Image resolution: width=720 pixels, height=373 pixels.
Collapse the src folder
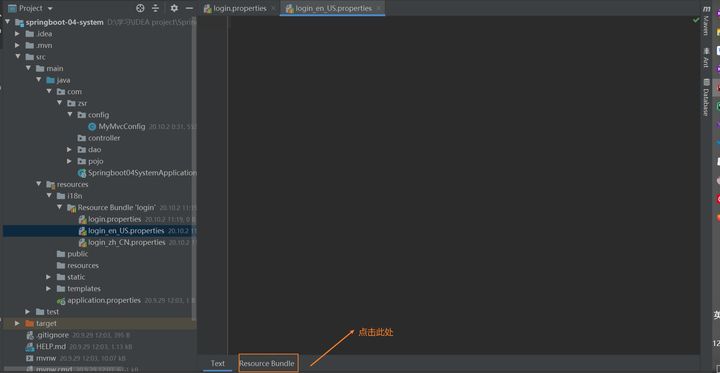pos(18,57)
